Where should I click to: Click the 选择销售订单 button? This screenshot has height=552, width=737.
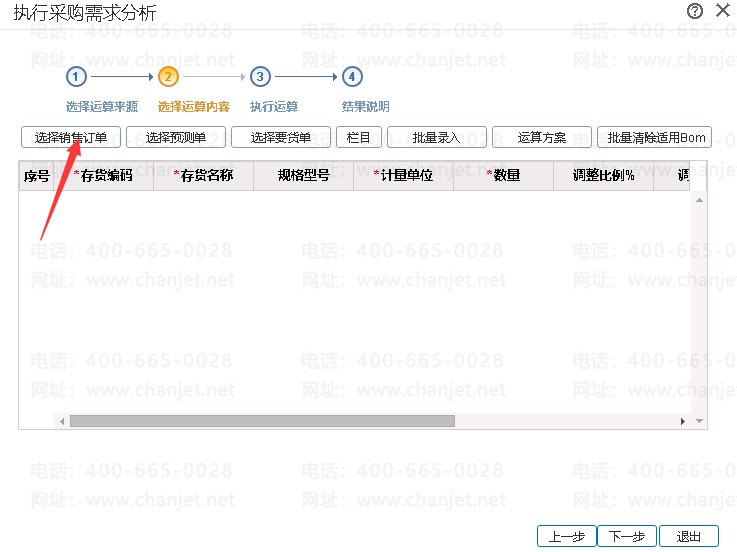71,137
